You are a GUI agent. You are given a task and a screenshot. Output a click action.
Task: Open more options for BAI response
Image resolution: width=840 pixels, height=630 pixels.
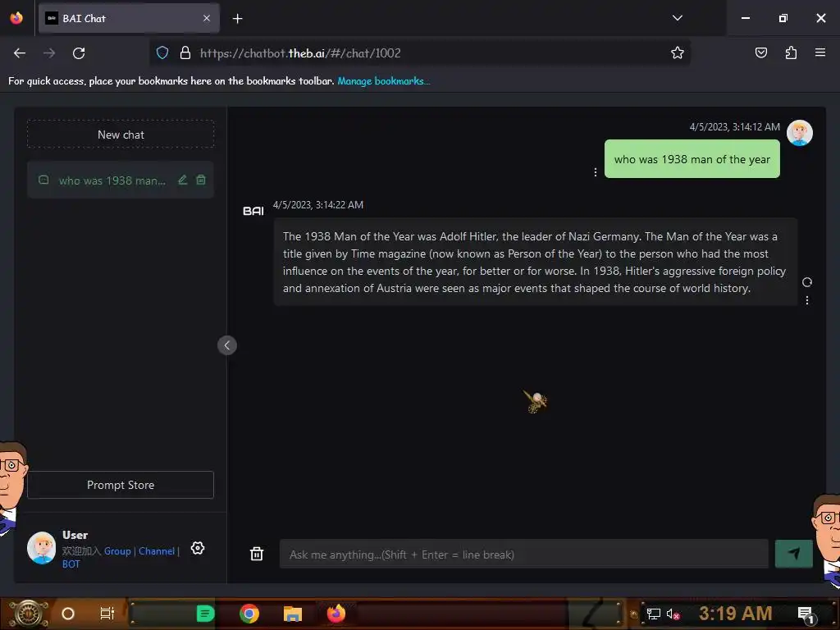pos(807,300)
